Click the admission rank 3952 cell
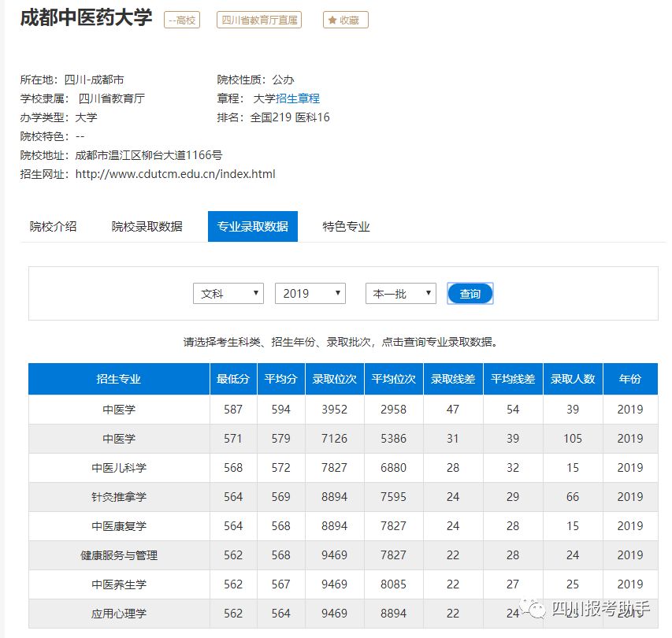This screenshot has height=638, width=672. pyautogui.click(x=334, y=410)
